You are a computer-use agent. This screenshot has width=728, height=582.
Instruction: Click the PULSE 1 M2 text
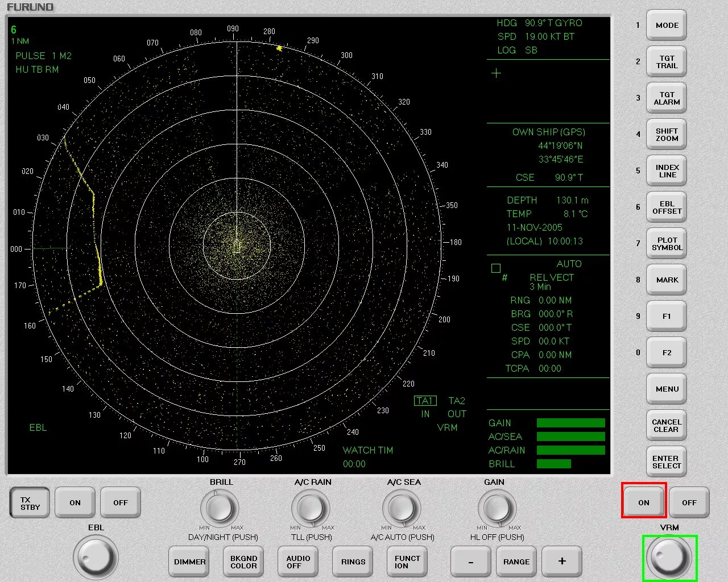44,56
